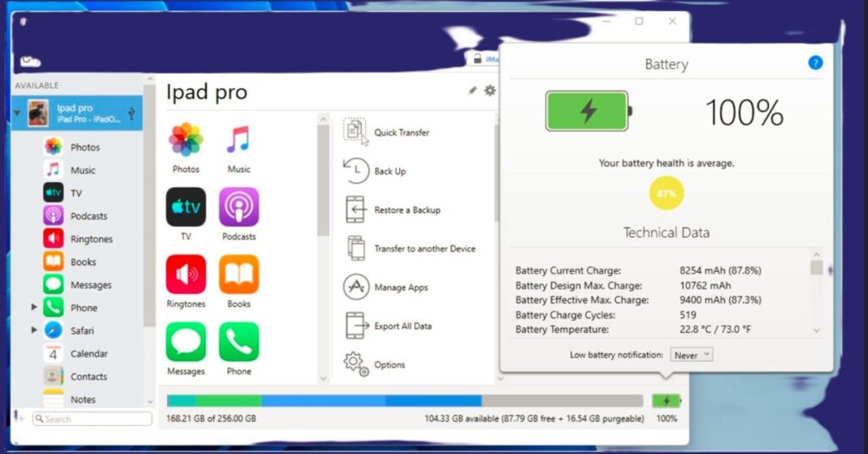Click Export All Data action
The height and width of the screenshot is (454, 868).
pos(387,326)
